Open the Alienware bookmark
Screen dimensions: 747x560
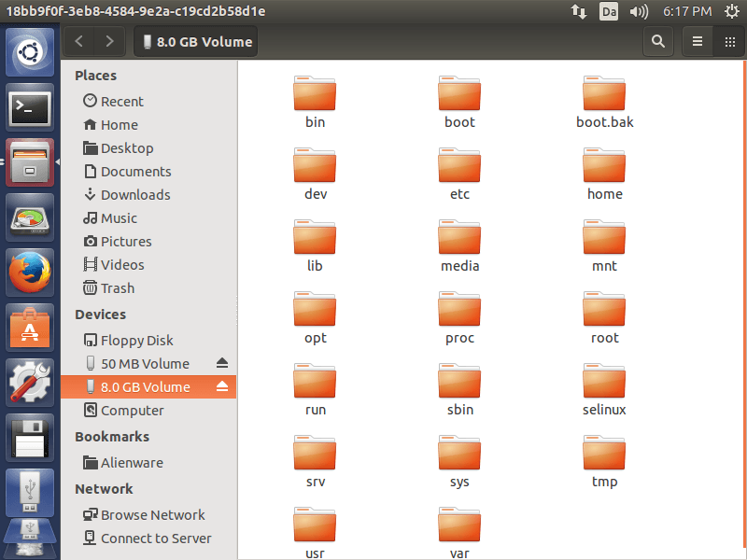click(x=132, y=462)
